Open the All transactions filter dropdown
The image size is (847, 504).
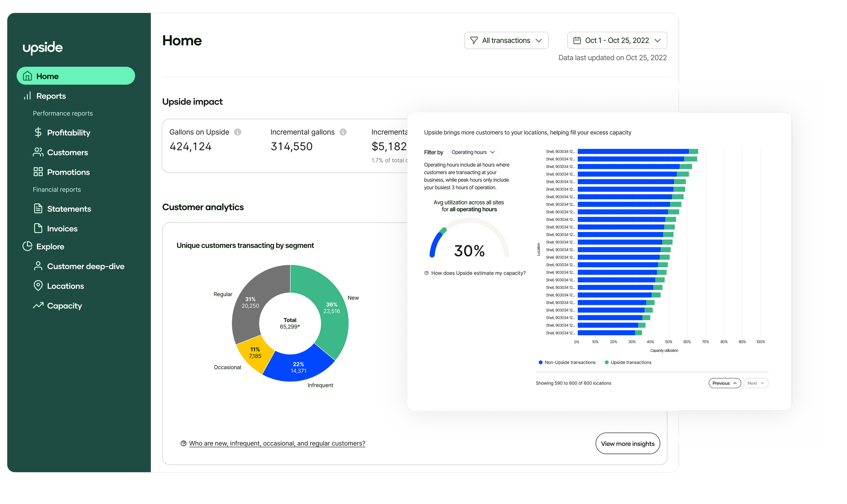click(506, 40)
